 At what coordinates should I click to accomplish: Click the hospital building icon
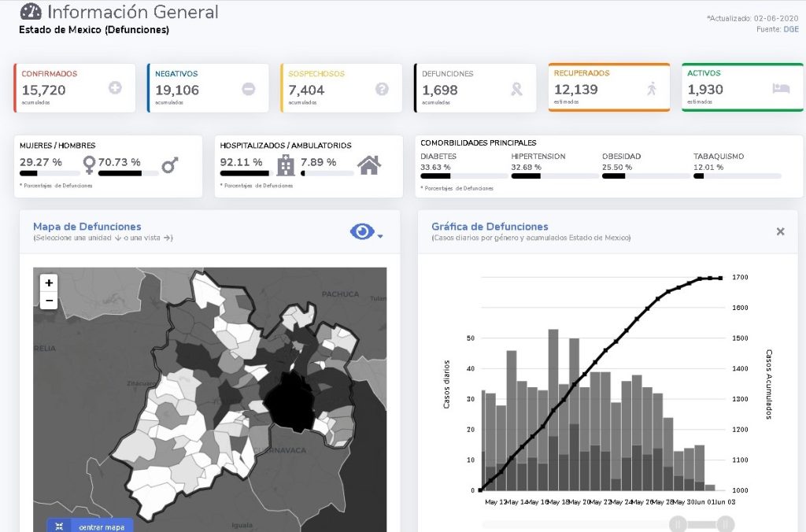[286, 164]
